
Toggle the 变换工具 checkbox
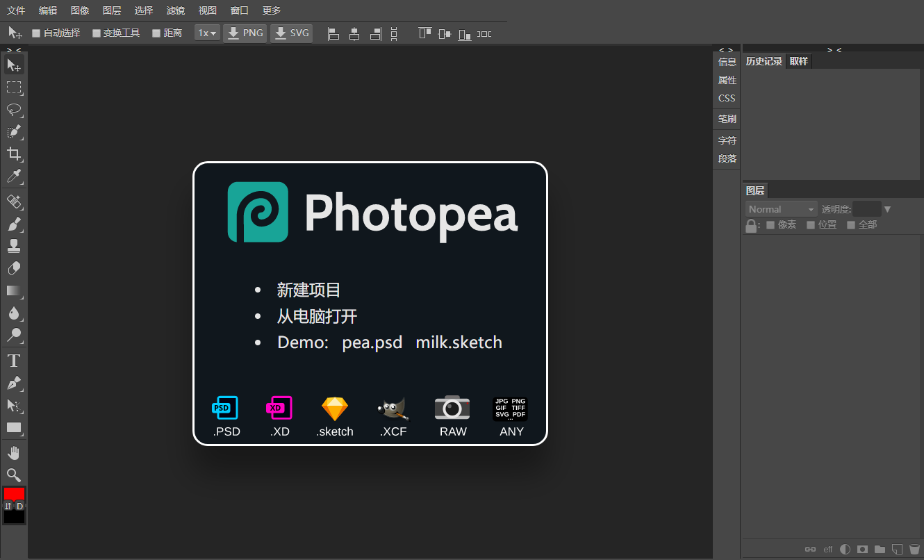click(97, 33)
